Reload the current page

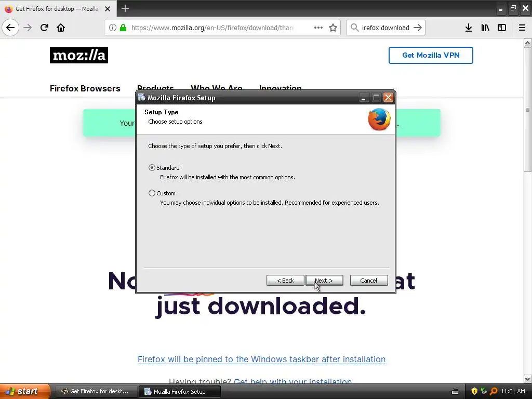(44, 28)
